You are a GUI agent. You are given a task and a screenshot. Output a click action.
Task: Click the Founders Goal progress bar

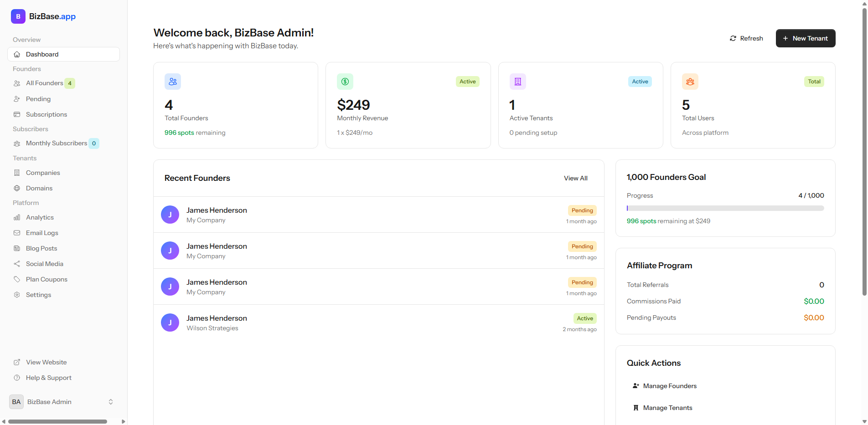725,208
